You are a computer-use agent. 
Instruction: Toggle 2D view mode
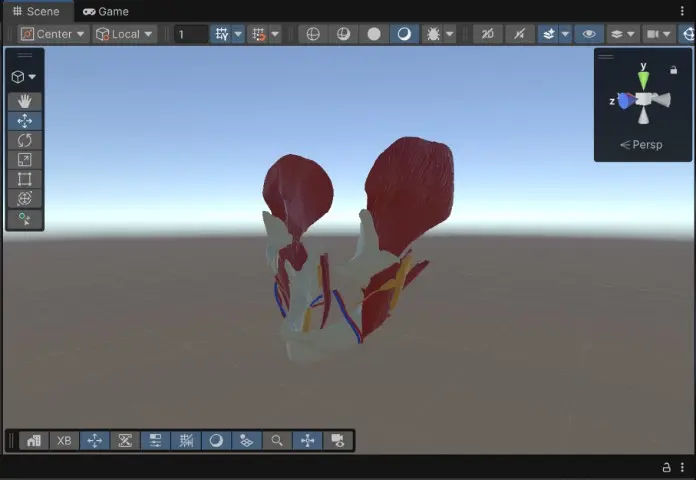[487, 34]
